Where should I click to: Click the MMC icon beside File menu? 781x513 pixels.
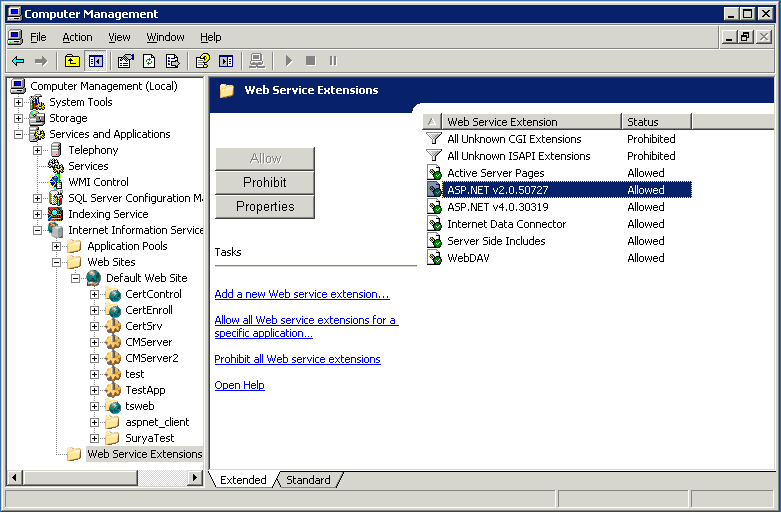click(x=15, y=37)
